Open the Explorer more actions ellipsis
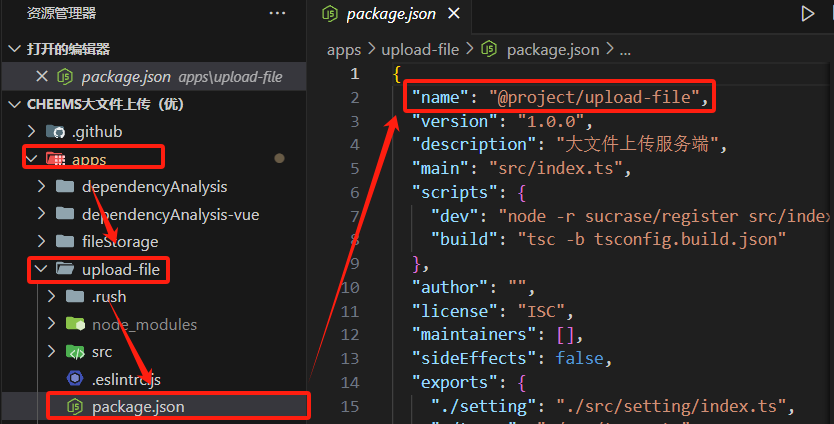Screen dimensions: 834x424 [x=277, y=13]
